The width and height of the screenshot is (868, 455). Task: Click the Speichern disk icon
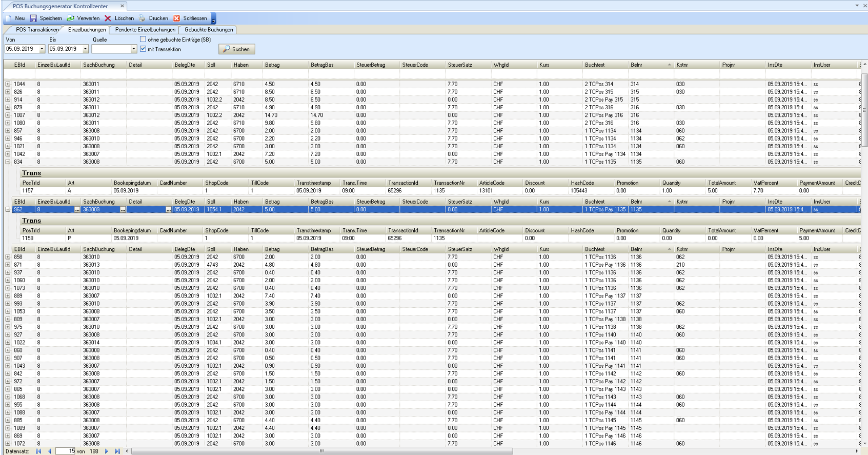(33, 18)
